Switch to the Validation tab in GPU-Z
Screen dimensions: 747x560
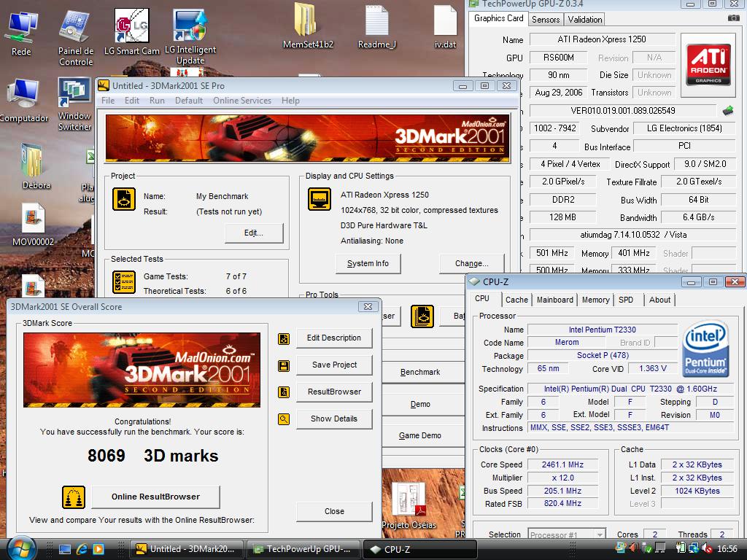pyautogui.click(x=584, y=20)
